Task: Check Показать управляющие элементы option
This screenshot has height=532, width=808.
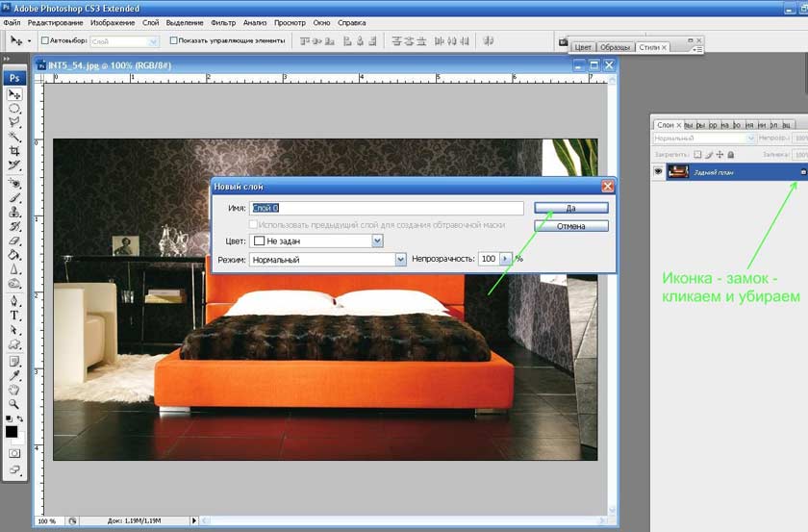Action: pyautogui.click(x=173, y=41)
